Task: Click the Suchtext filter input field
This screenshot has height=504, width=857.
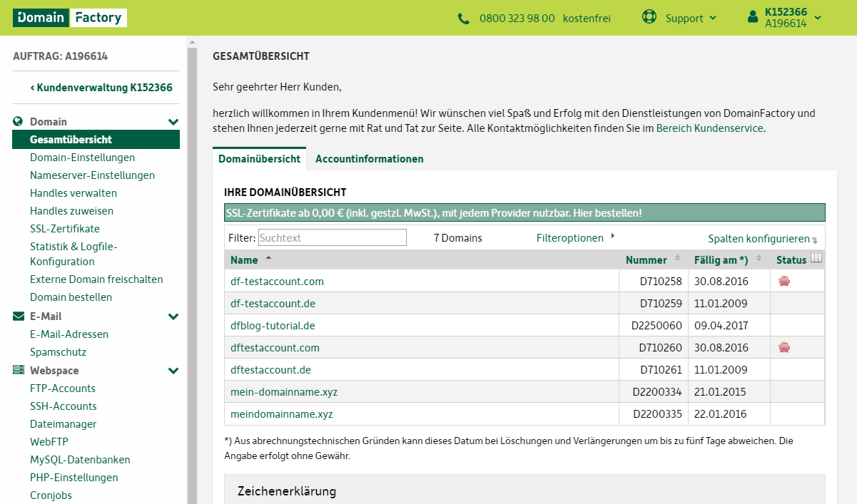Action: point(332,237)
